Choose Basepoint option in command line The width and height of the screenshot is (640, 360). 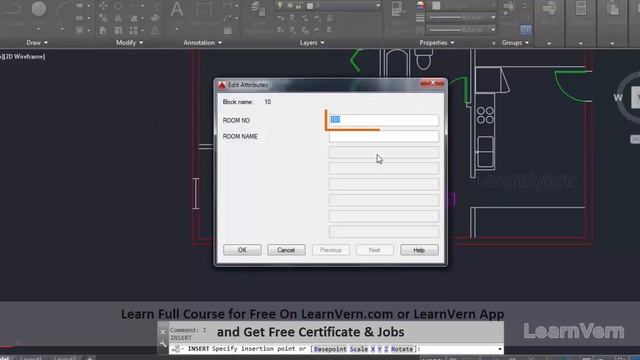coord(330,349)
